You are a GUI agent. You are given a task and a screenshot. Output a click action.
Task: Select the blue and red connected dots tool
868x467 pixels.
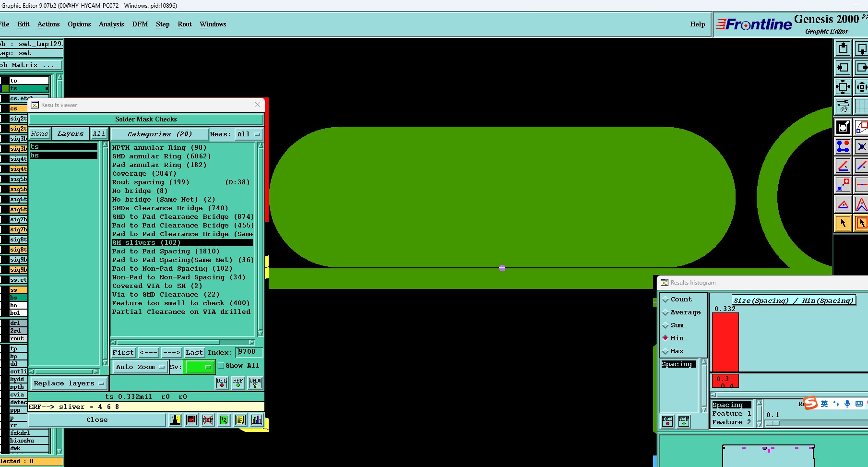tap(843, 146)
